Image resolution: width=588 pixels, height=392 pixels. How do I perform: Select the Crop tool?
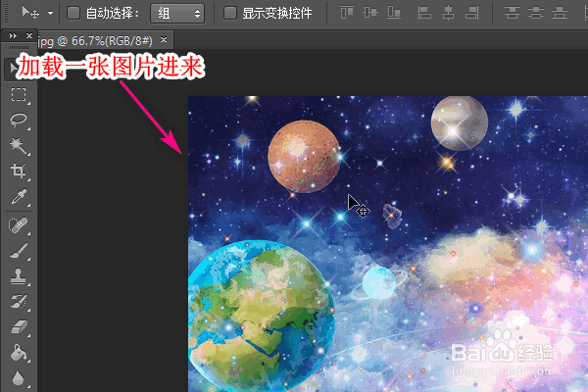coord(19,171)
